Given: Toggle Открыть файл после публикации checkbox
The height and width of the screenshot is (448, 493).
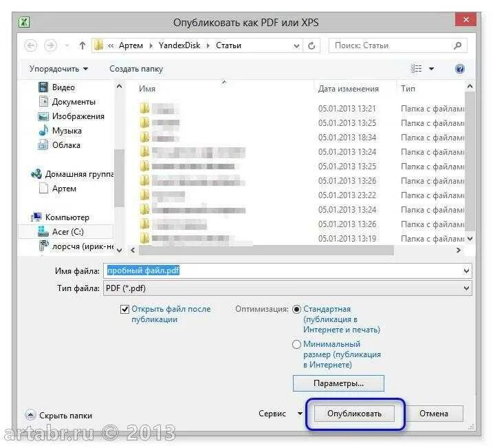Looking at the screenshot, I should tap(124, 310).
